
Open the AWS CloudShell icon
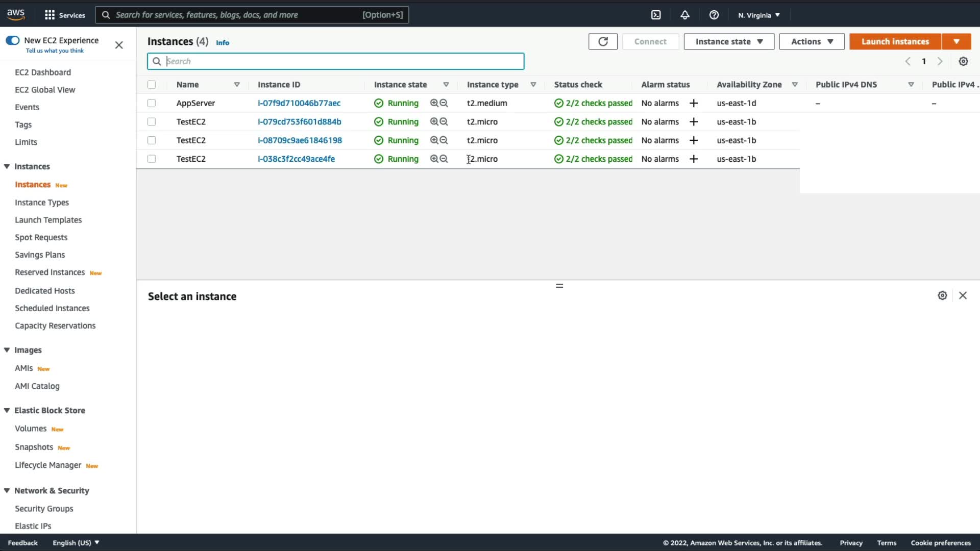pyautogui.click(x=656, y=15)
